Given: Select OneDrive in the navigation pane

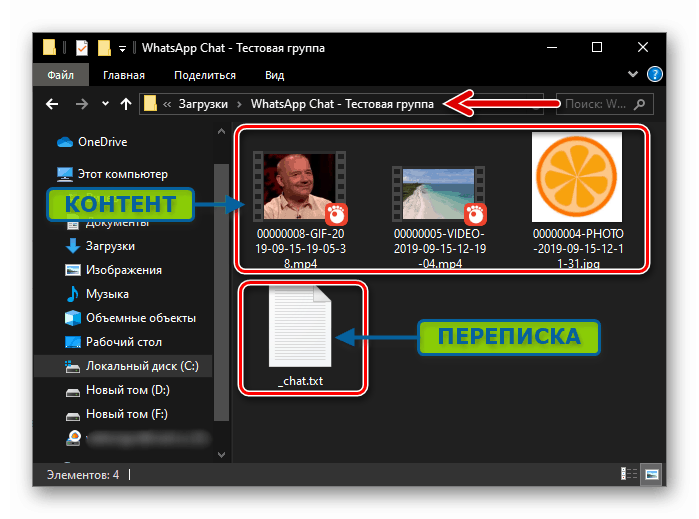Looking at the screenshot, I should 103,142.
